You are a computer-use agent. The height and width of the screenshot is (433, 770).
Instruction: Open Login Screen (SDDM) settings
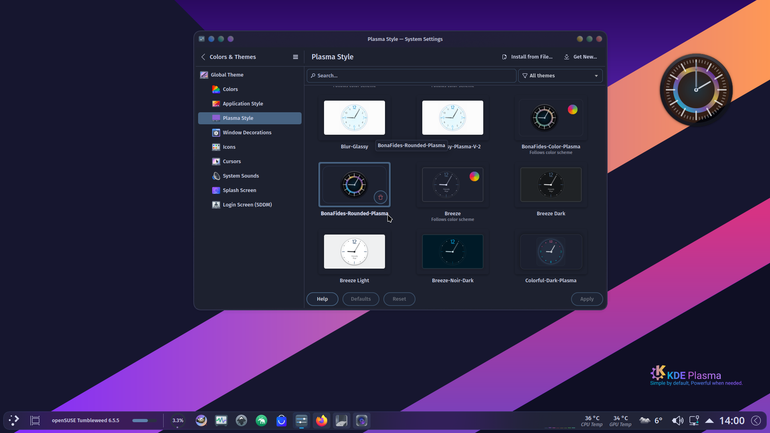point(249,205)
